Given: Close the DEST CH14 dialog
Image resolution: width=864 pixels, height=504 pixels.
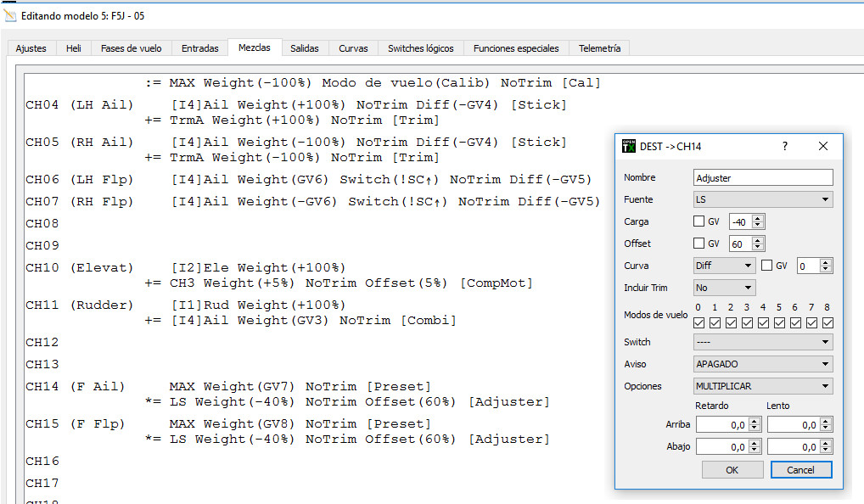Looking at the screenshot, I should 822,146.
